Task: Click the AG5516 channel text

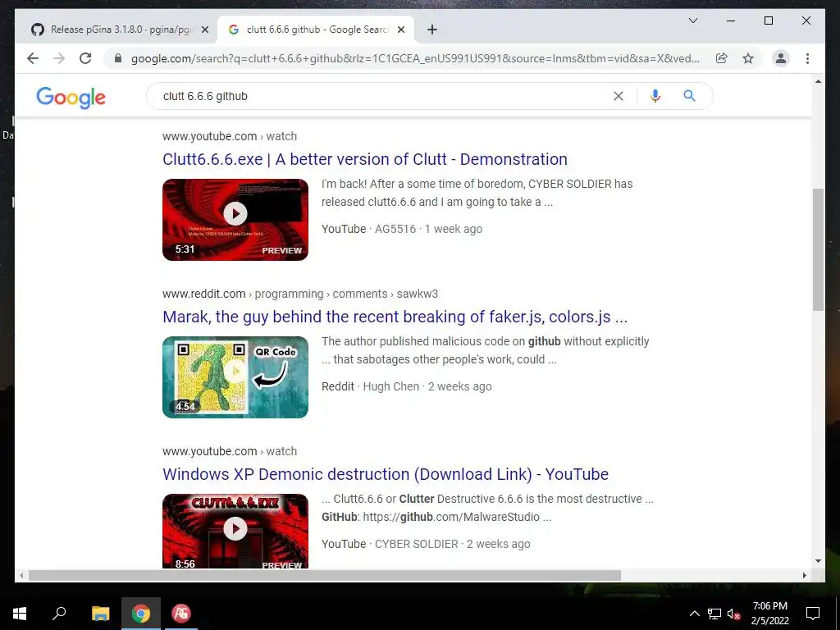Action: [x=395, y=229]
